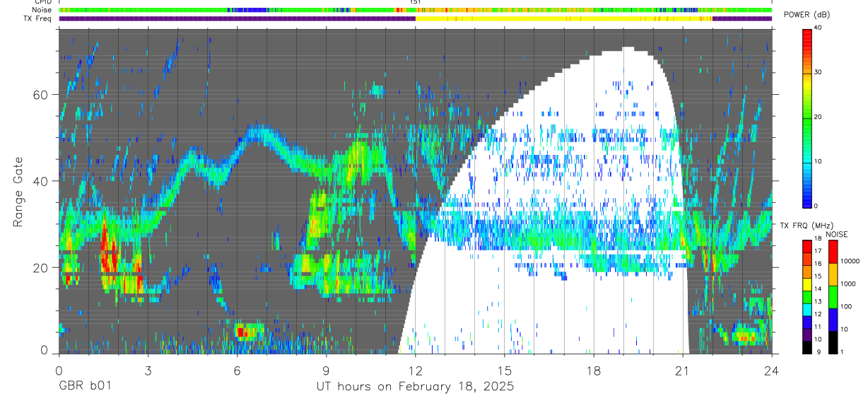Click the 'GBR b01' radar beam label

coord(84,387)
